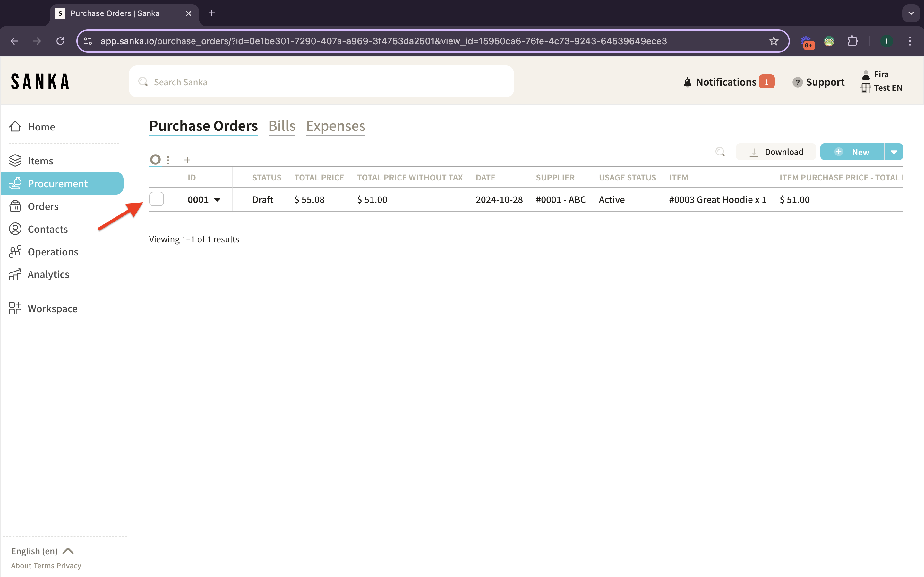The height and width of the screenshot is (577, 924).
Task: Click the Search Sanka input field
Action: coord(321,82)
